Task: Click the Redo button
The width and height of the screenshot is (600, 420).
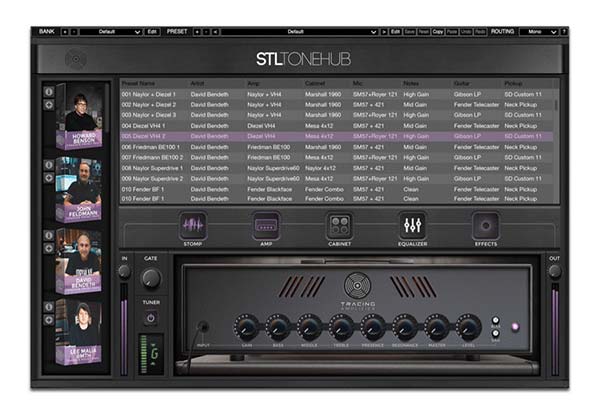Action: tap(480, 32)
